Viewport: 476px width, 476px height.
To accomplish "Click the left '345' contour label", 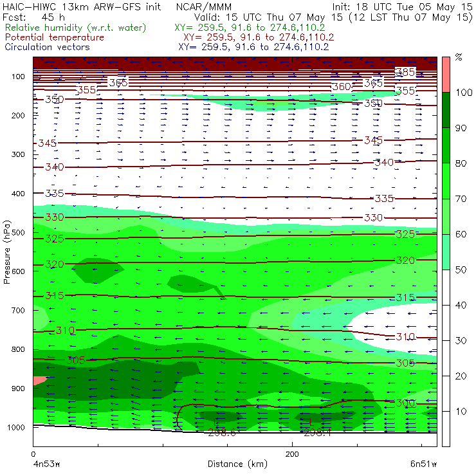I will pyautogui.click(x=47, y=143).
